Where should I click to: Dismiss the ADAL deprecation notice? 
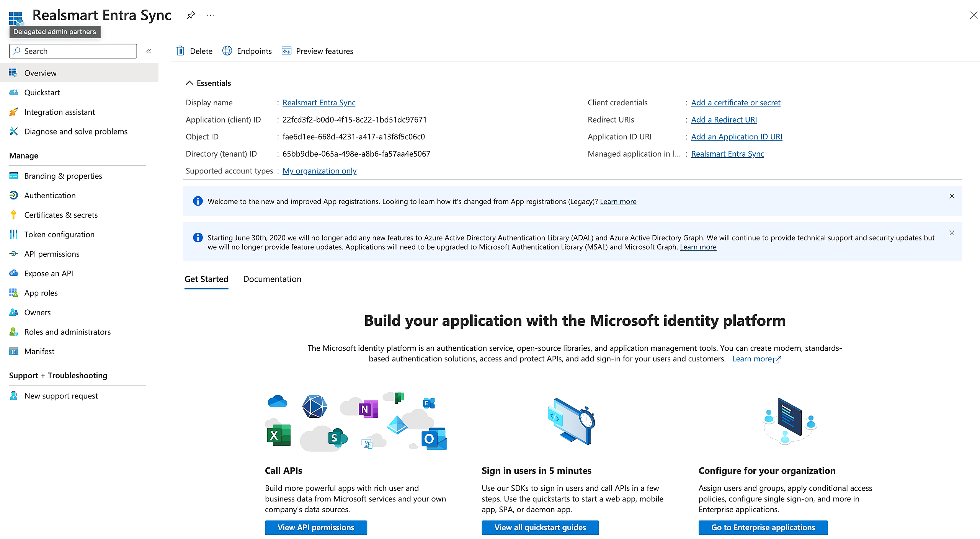[x=952, y=233]
